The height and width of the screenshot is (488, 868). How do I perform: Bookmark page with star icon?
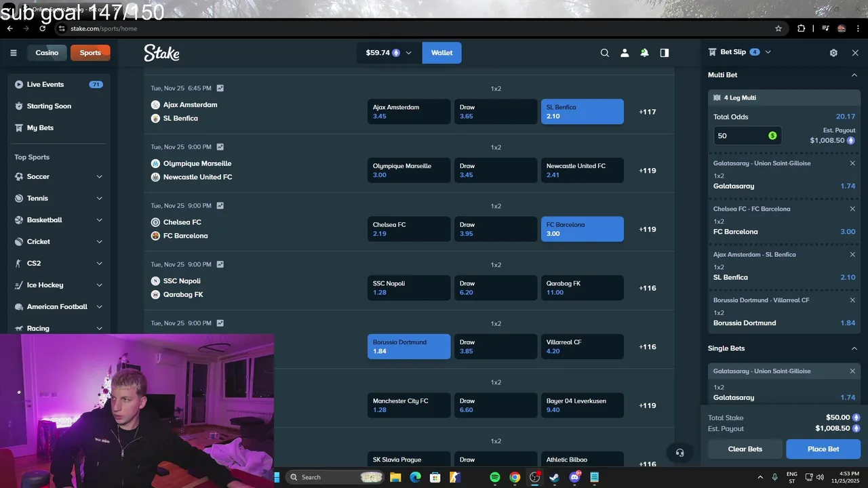[x=778, y=28]
